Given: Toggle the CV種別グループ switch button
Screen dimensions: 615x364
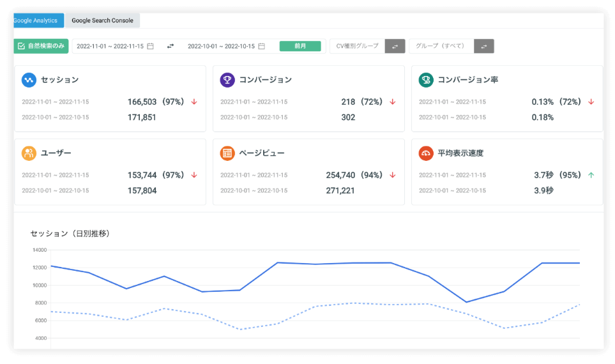Looking at the screenshot, I should click(395, 46).
